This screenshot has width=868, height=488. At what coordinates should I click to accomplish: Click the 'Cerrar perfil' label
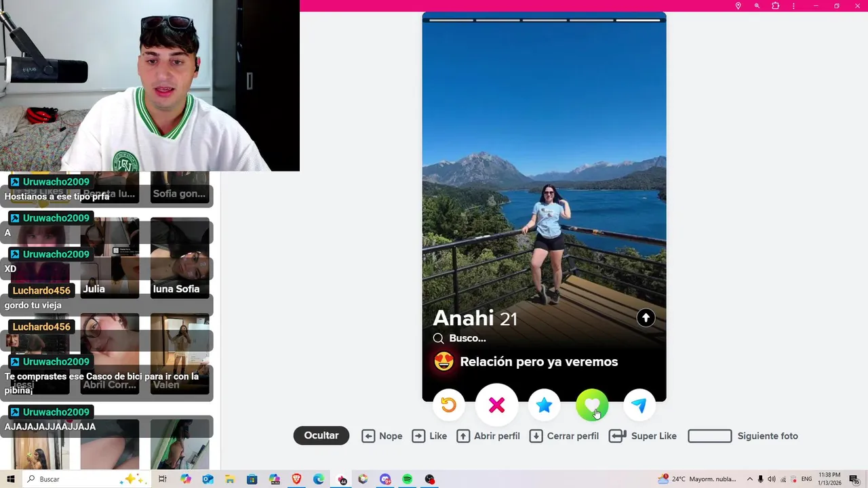(x=573, y=436)
